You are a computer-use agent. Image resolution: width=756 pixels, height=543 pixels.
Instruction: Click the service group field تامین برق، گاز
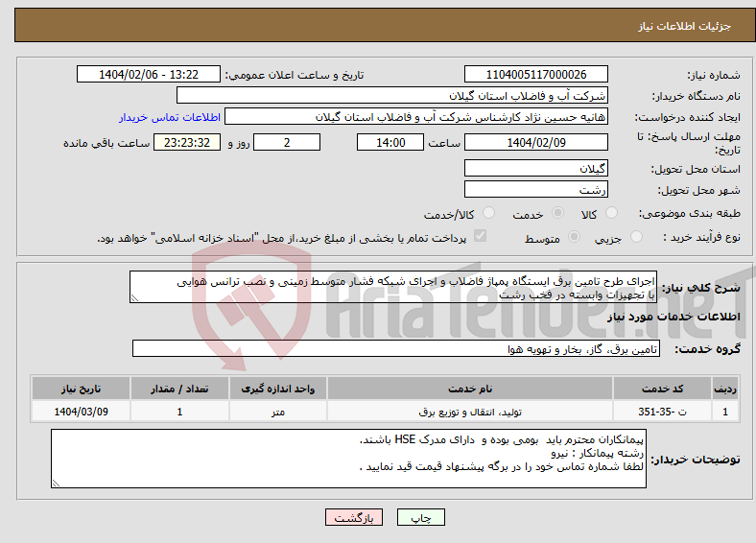[x=396, y=348]
